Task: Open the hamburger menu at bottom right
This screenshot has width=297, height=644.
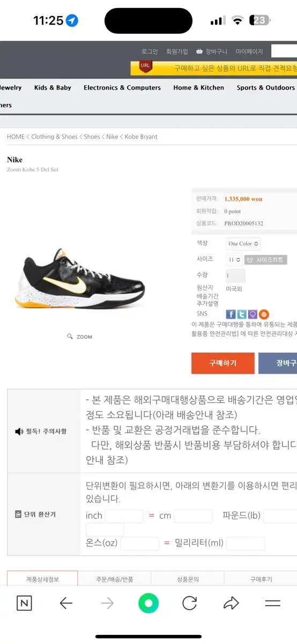Action: (x=272, y=603)
